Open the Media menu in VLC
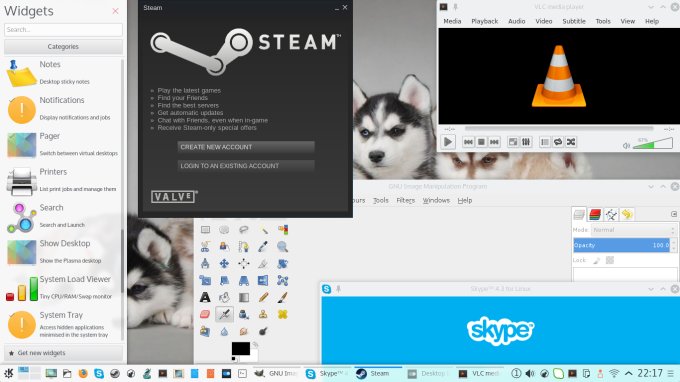 pyautogui.click(x=452, y=21)
